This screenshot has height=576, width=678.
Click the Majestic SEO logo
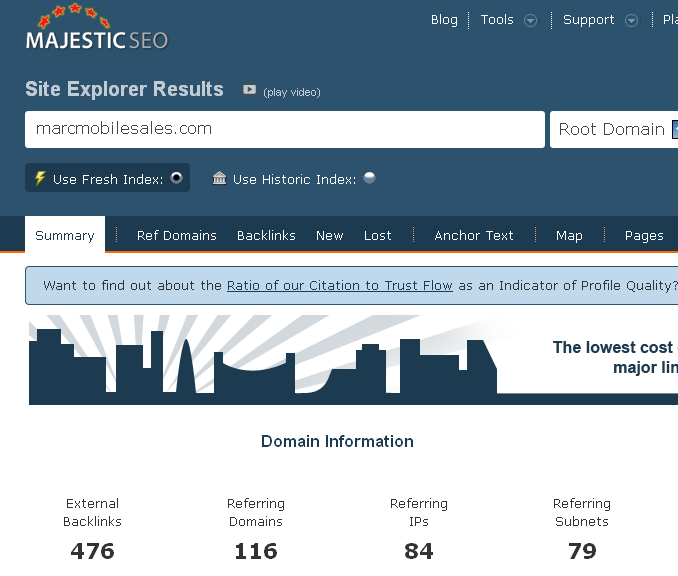coord(96,30)
